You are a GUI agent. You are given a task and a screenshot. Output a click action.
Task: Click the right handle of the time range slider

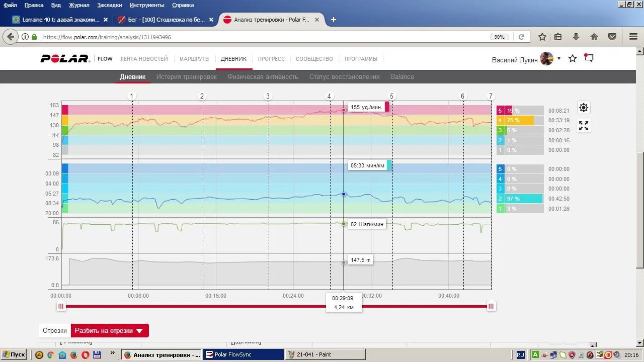(491, 306)
